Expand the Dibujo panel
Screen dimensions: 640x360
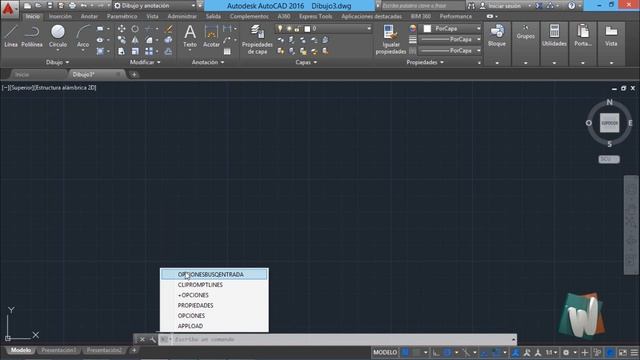(x=57, y=62)
